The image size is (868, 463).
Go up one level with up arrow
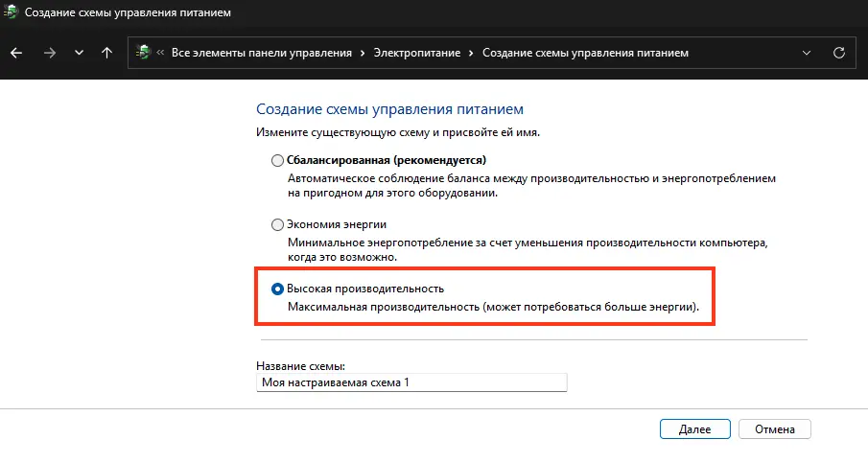tap(106, 53)
